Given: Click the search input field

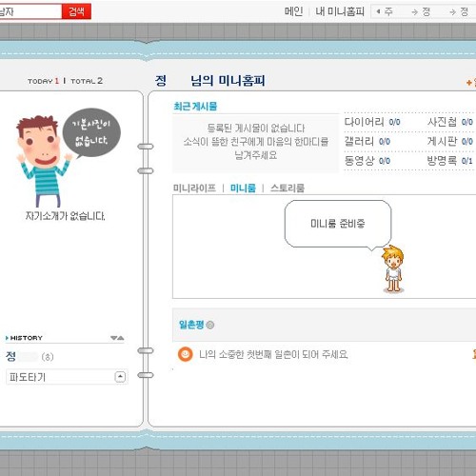Looking at the screenshot, I should (30, 11).
